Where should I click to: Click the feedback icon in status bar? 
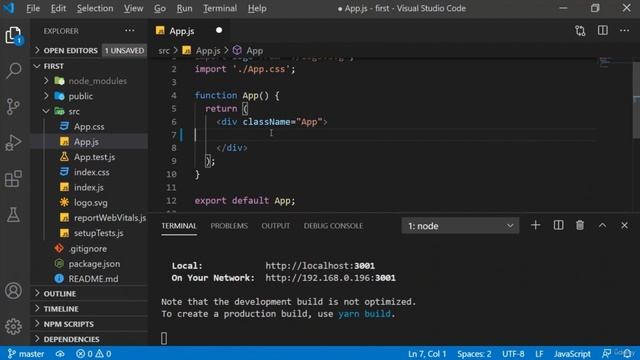pyautogui.click(x=607, y=353)
